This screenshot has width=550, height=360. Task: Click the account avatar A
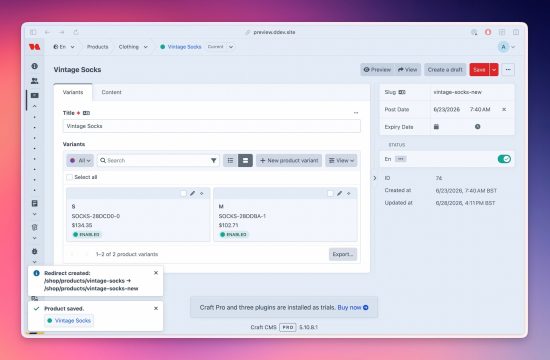pos(503,47)
